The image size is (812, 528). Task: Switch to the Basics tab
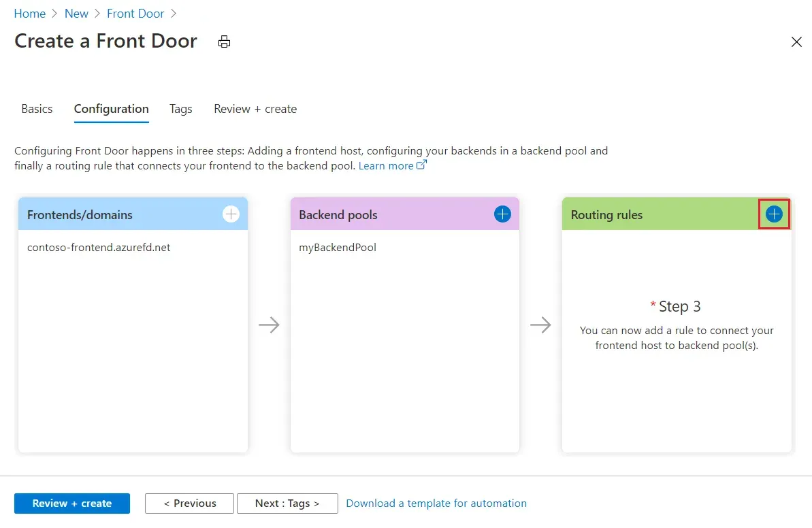37,109
